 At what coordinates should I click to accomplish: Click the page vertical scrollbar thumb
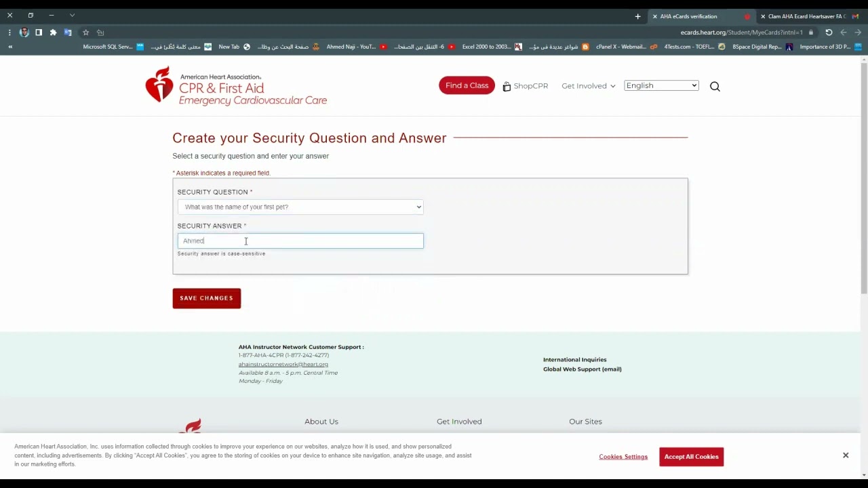pos(864,179)
